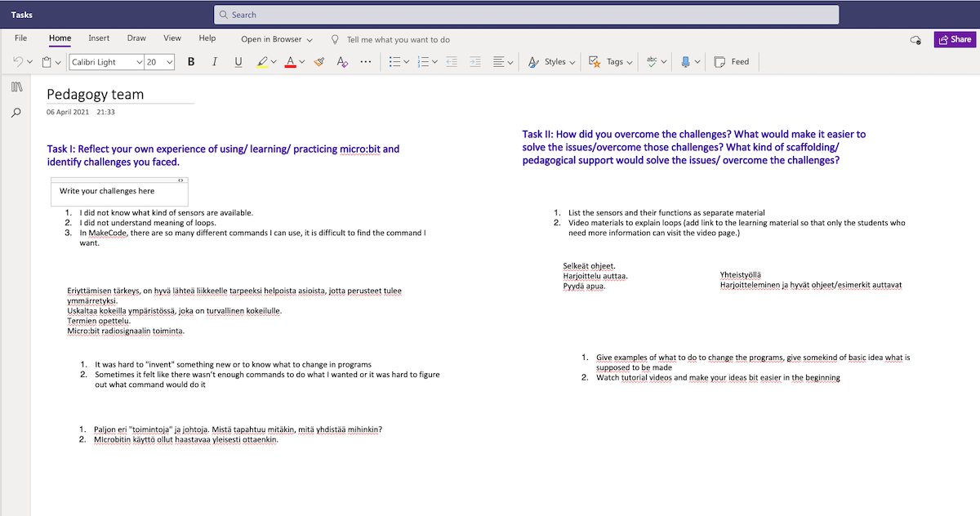Click the Undo arrow icon
The image size is (980, 516).
point(19,62)
